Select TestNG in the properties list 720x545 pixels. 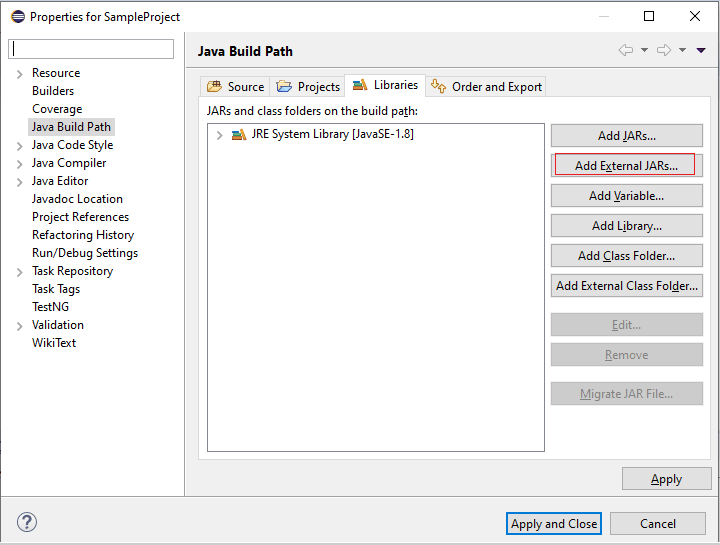pos(50,307)
